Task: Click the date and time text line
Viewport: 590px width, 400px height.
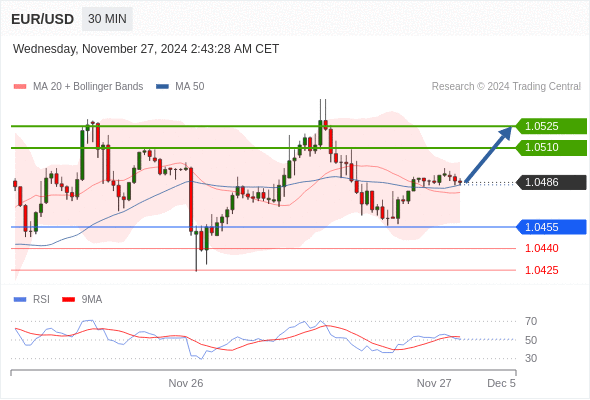Action: pyautogui.click(x=146, y=49)
